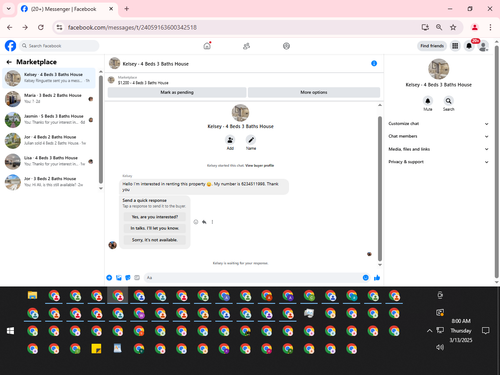500x375 pixels.
Task: Expand the Privacy & support section
Action: tap(438, 162)
